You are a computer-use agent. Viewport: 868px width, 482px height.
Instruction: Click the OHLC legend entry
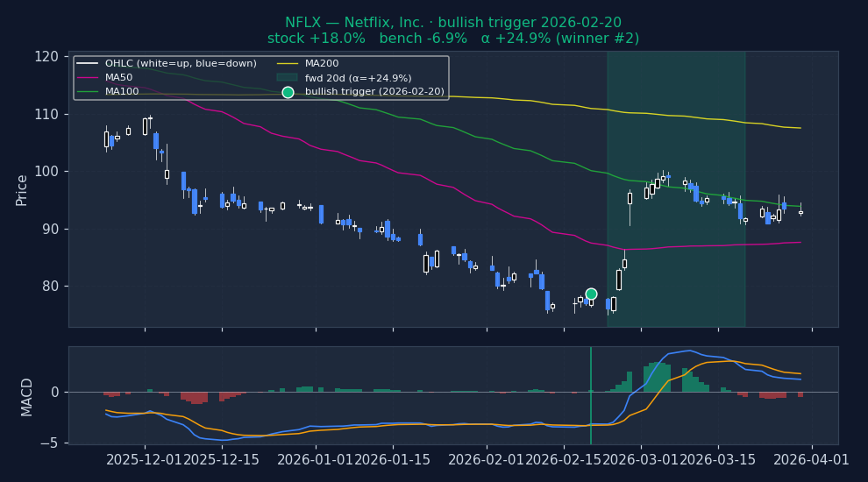click(167, 64)
